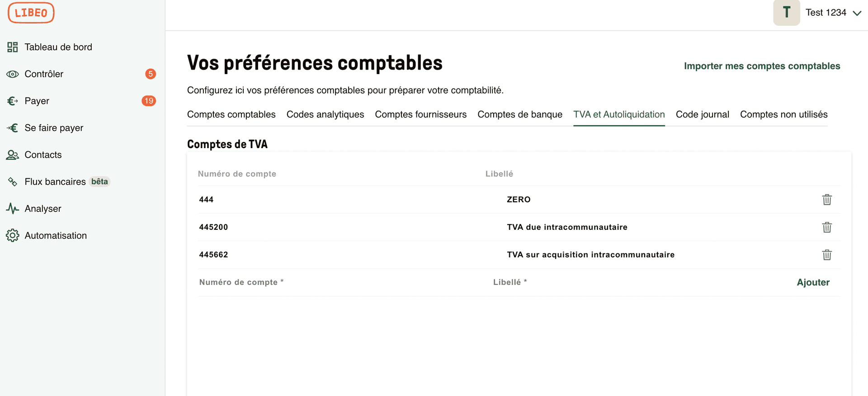
Task: Select the Comptes de banque tab
Action: click(520, 114)
